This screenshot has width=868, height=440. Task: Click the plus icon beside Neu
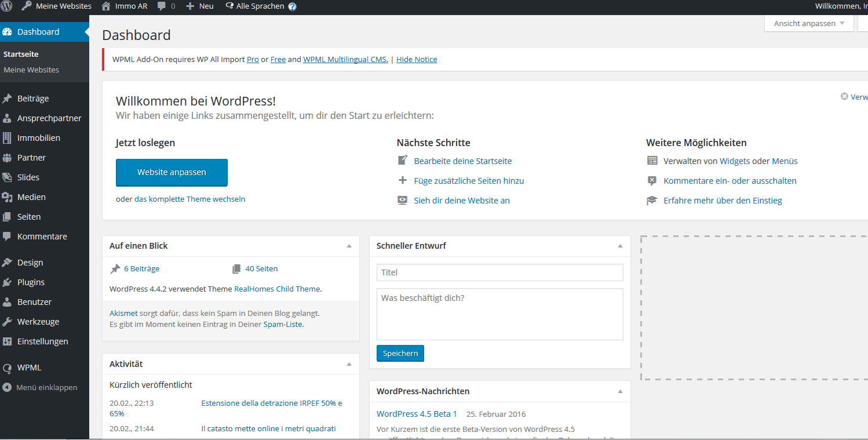190,6
